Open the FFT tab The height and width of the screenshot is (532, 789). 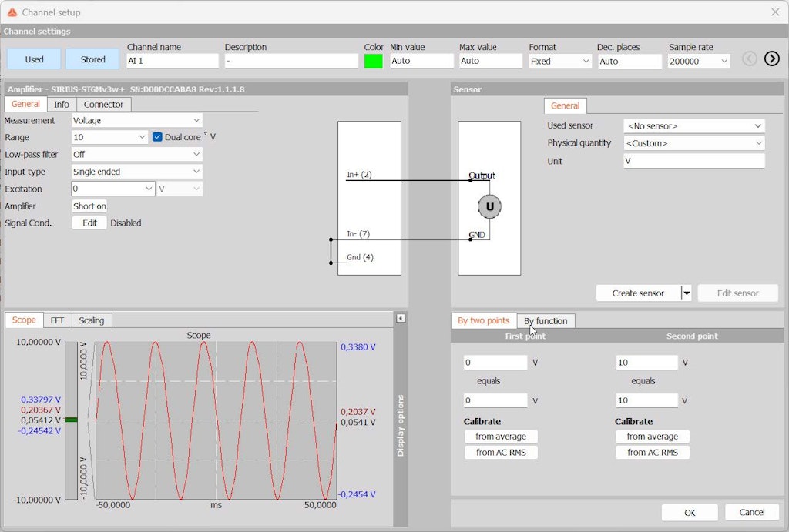57,320
